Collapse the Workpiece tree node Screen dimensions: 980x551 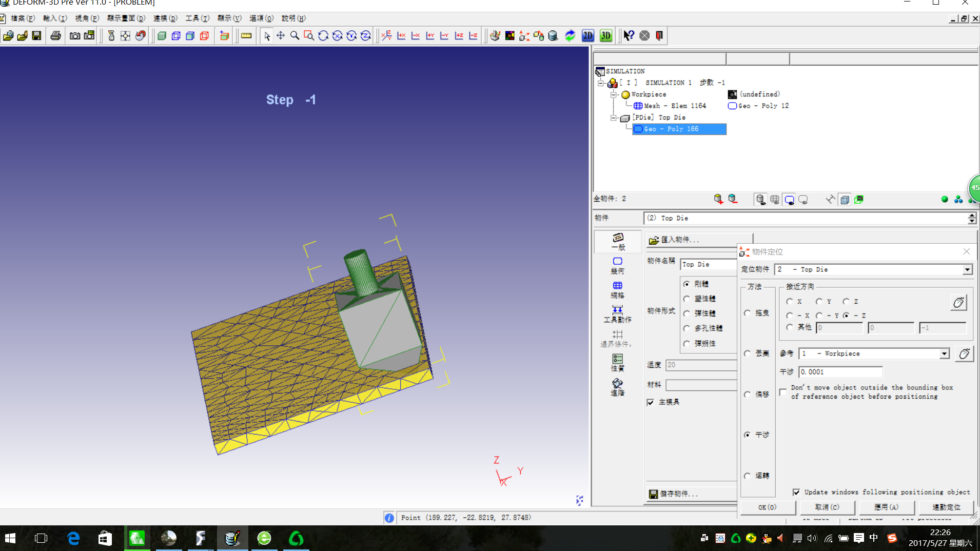pyautogui.click(x=613, y=95)
